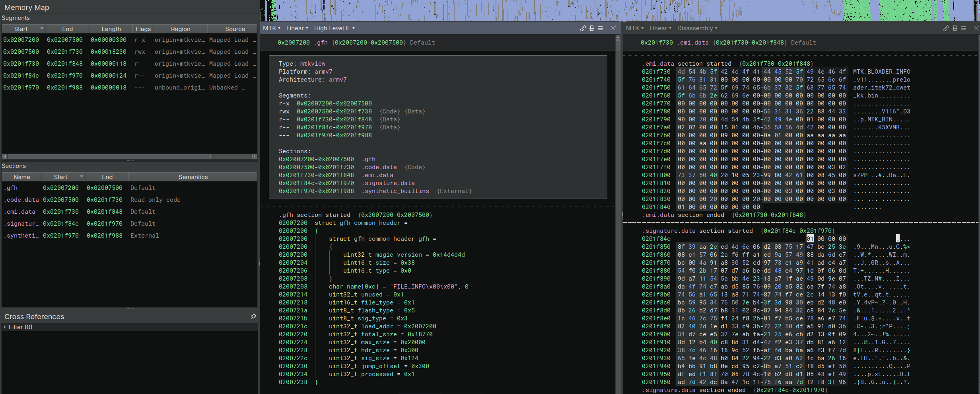Click the .code.data address range link
This screenshot has width=980, height=394.
point(316,167)
